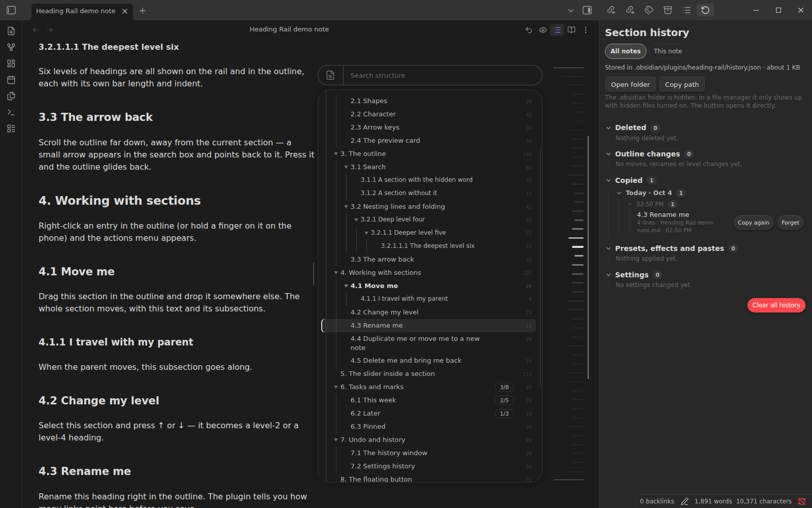Screen dimensions: 812x508
Task: Click the four-squares canvas icon in the ribbon
Action: pos(11,63)
